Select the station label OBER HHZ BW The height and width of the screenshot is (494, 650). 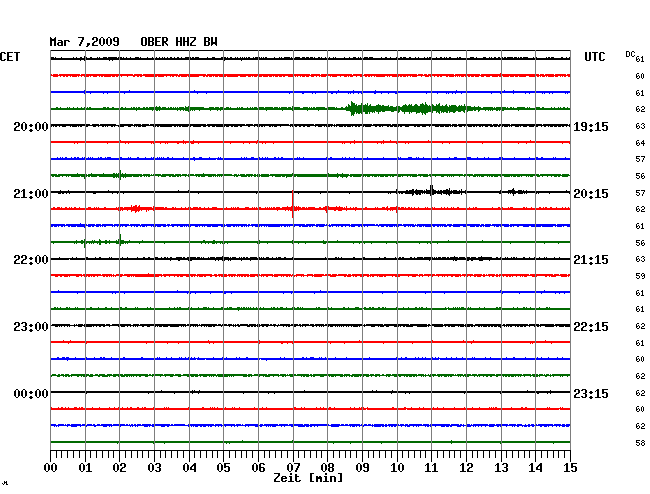coord(179,42)
